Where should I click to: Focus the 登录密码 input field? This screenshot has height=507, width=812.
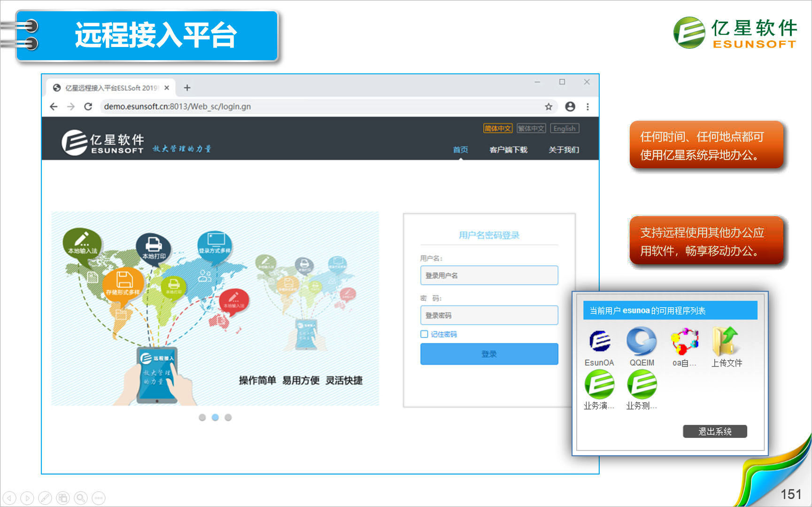(489, 315)
